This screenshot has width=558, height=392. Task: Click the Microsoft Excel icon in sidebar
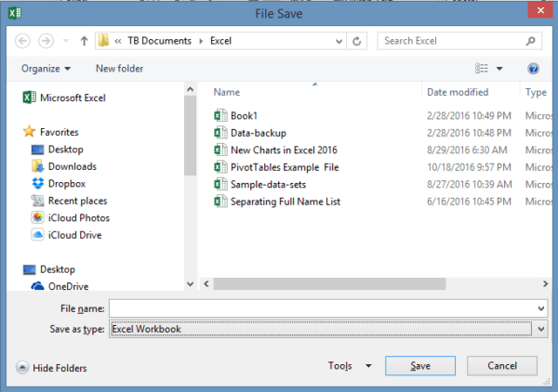coord(29,98)
